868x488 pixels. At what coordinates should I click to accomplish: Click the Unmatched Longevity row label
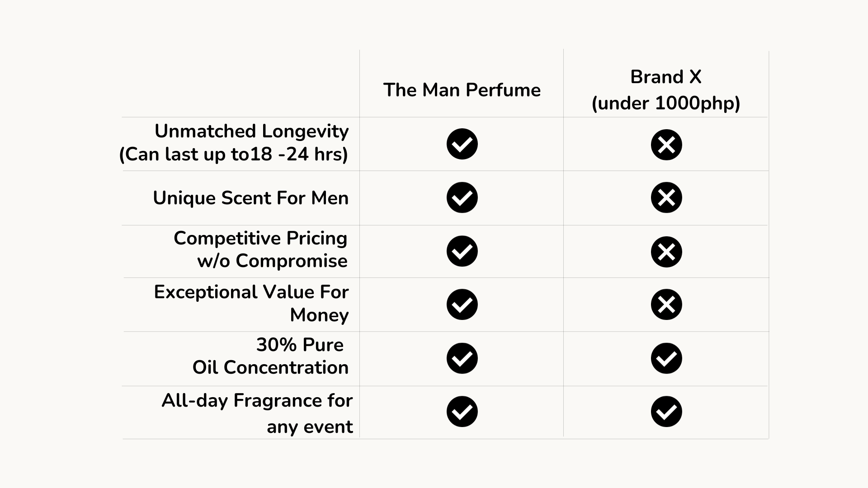pos(234,143)
